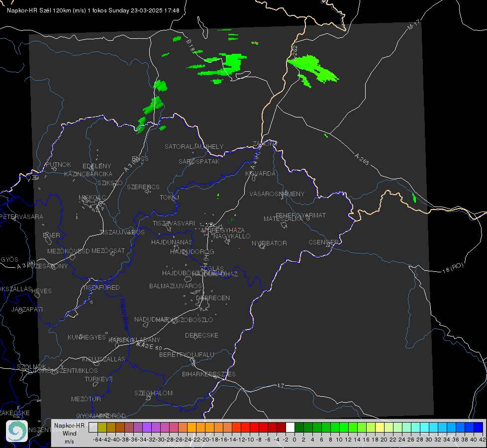487x448 pixels.
Task: Click the NYIREGYHAZA city label
Action: coord(223,230)
